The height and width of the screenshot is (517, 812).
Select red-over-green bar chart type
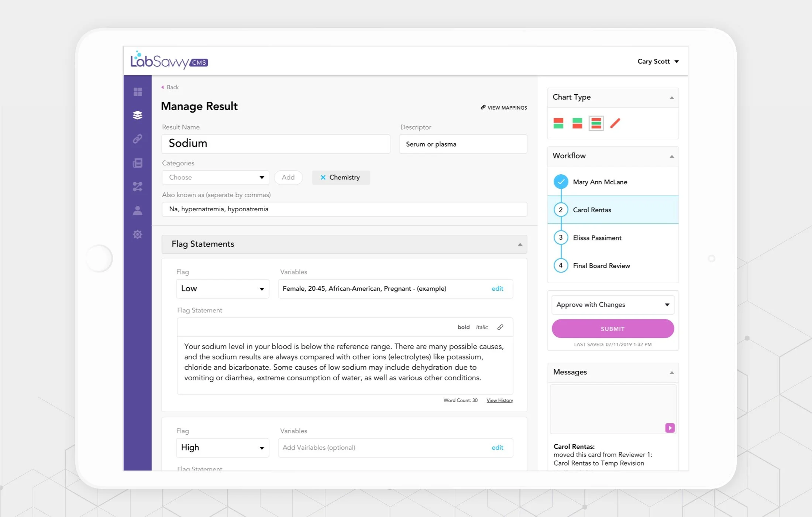click(558, 123)
